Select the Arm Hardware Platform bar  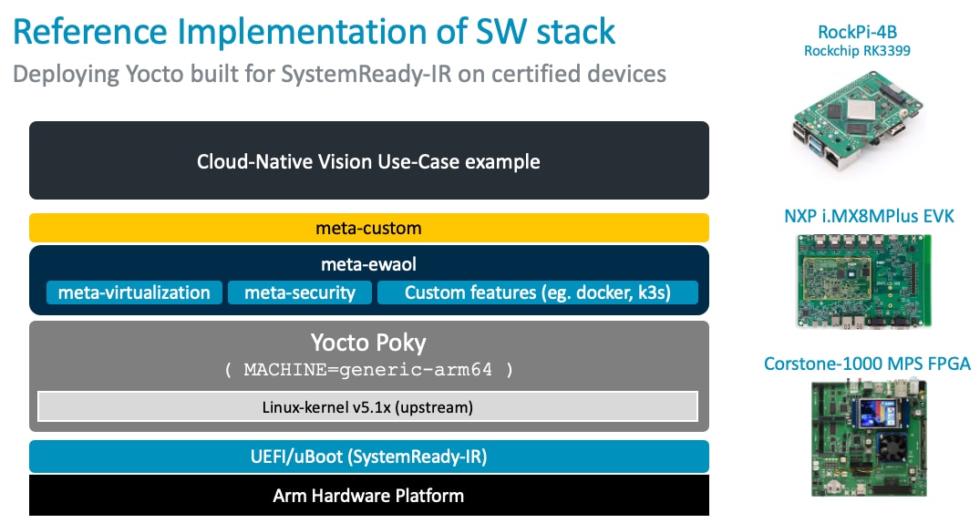tap(368, 497)
